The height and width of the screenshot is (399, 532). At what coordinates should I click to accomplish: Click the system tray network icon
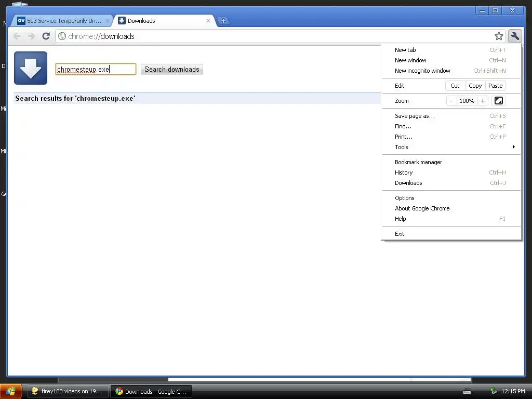coord(494,391)
